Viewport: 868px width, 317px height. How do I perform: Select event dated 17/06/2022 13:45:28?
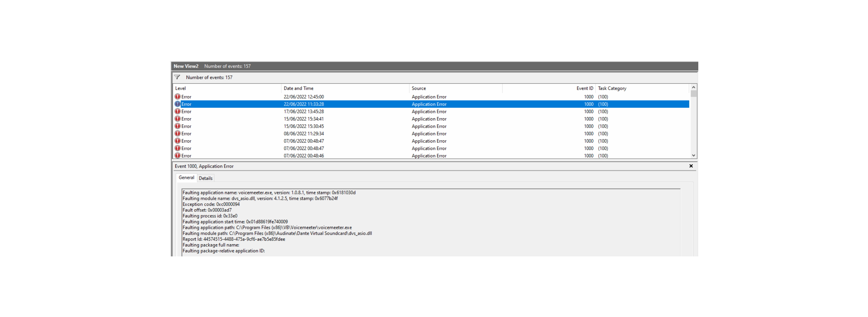pos(431,111)
